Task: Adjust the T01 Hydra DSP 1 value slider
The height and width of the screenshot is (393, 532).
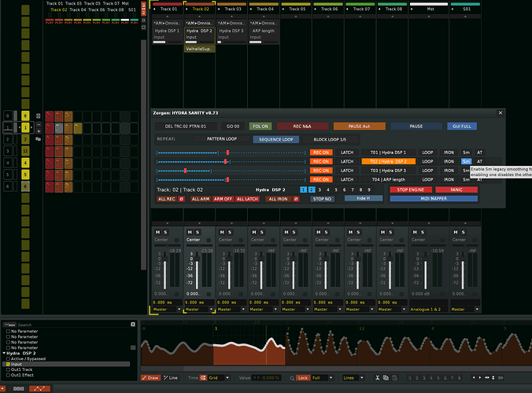Action: coord(231,152)
